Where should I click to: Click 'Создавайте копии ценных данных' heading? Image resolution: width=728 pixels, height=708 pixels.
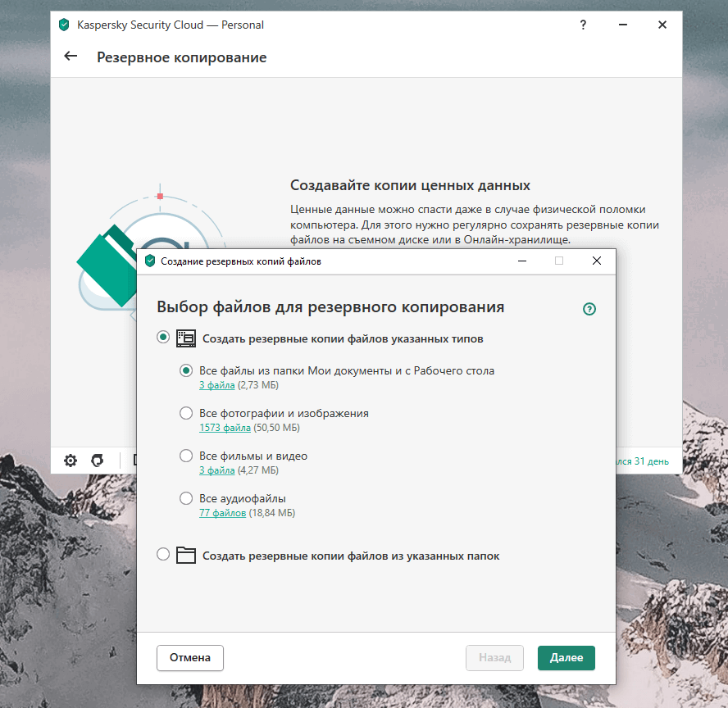point(410,185)
